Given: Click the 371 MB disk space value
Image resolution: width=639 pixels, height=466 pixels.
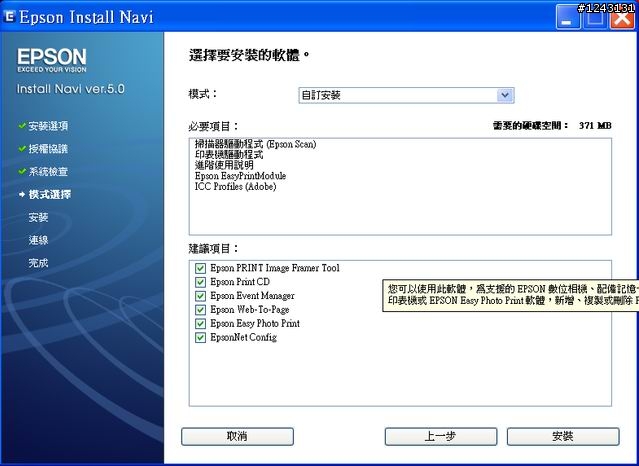Looking at the screenshot, I should tap(595, 126).
